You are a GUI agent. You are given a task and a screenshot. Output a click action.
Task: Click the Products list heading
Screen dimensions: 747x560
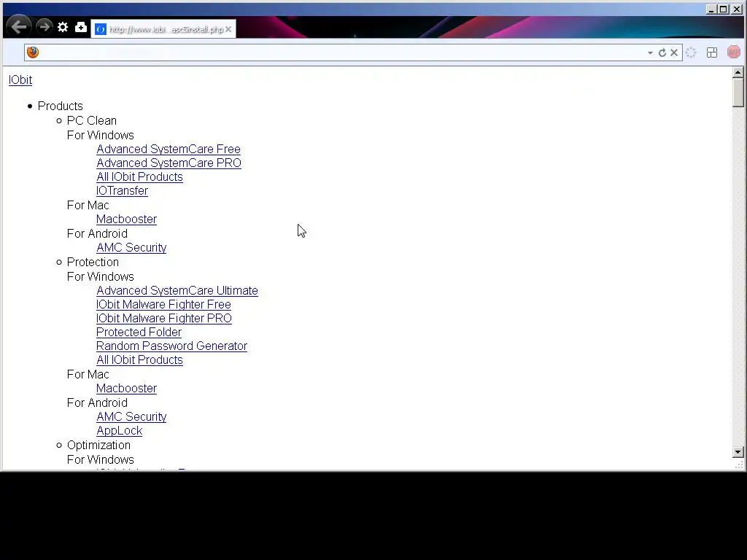(60, 106)
